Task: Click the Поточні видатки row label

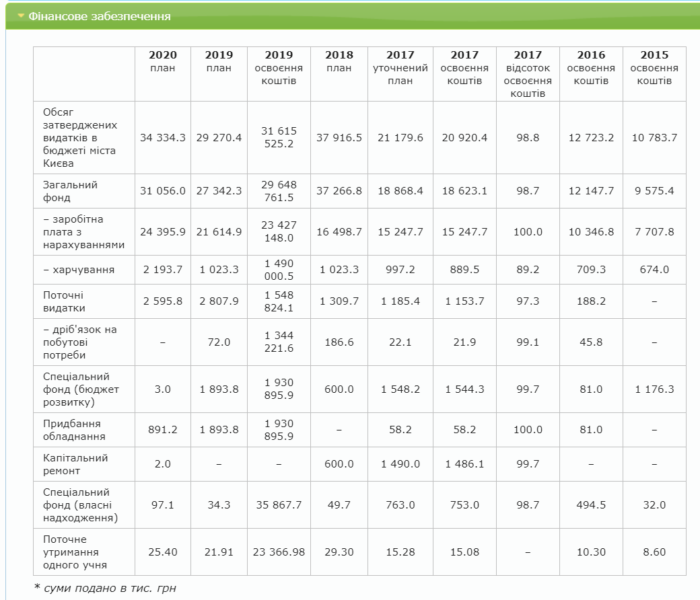Action: (65, 301)
